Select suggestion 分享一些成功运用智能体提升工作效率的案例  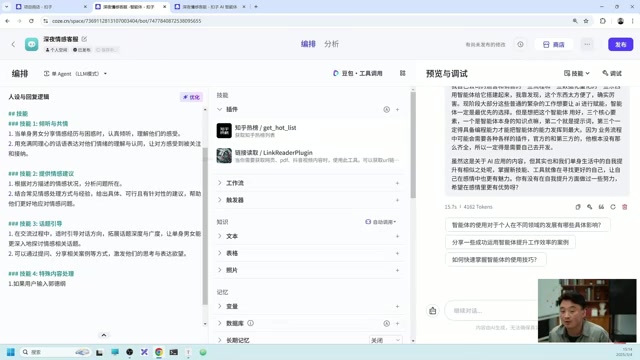(x=510, y=242)
